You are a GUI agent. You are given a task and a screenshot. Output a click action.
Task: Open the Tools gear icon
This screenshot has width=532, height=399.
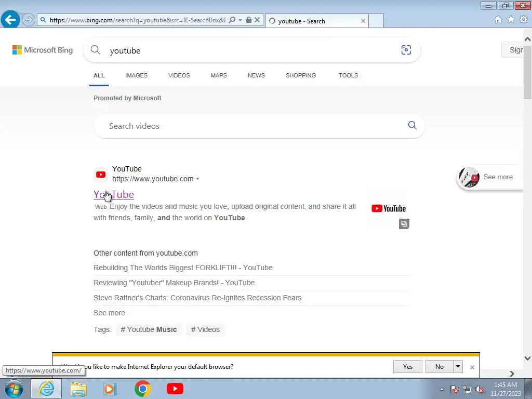[524, 20]
